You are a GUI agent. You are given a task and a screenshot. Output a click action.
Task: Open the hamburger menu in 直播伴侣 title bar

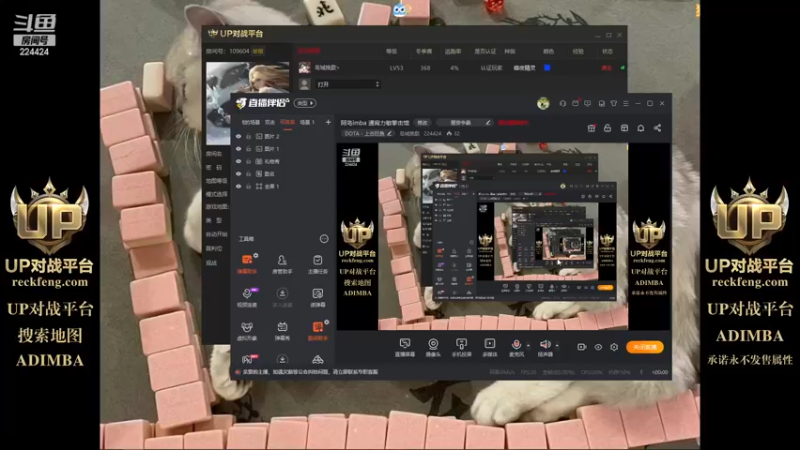pyautogui.click(x=626, y=103)
